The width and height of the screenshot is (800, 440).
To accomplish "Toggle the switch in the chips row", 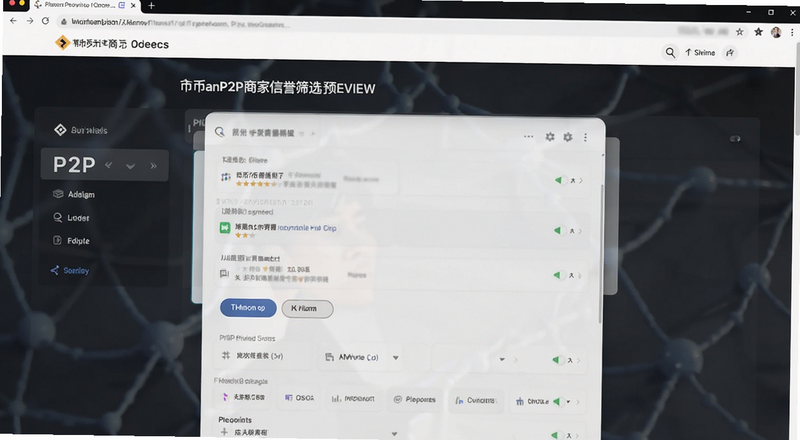I will pyautogui.click(x=558, y=401).
